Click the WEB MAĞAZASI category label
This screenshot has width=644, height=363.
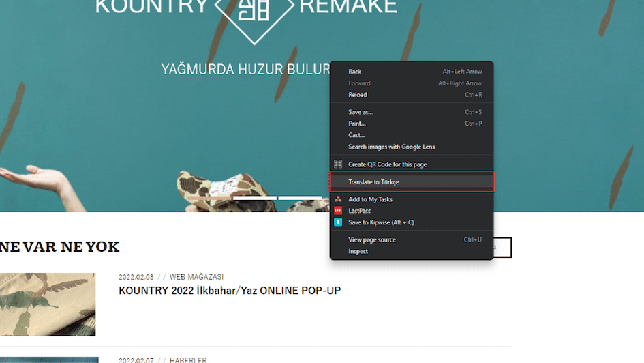tap(196, 277)
